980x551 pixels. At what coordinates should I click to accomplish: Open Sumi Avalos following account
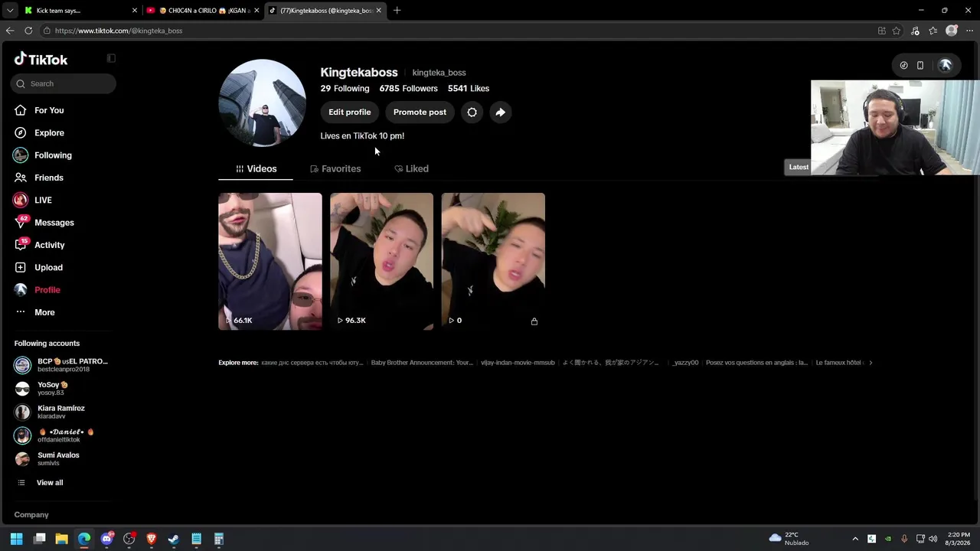point(63,458)
